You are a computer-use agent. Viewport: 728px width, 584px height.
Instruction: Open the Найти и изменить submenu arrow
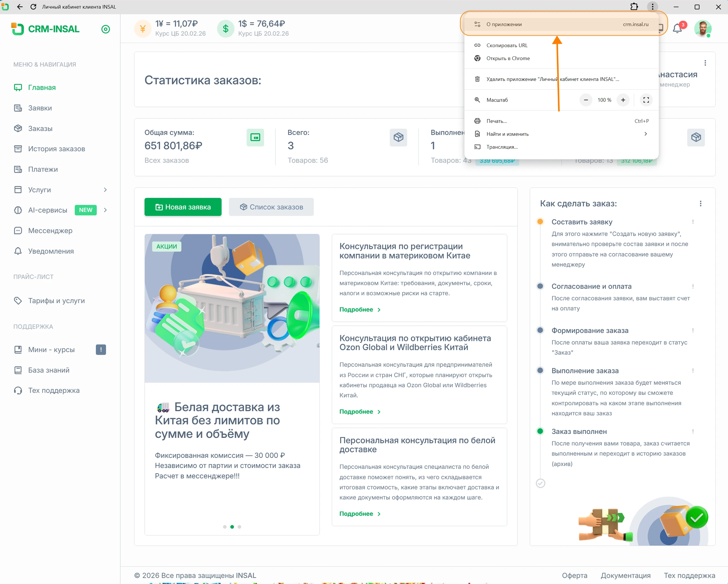[x=645, y=134]
